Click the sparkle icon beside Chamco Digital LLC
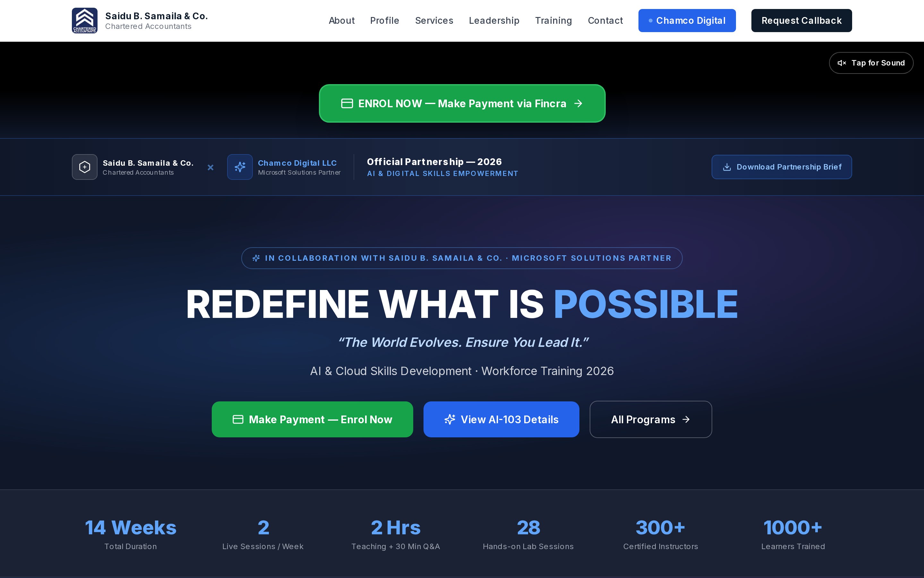Viewport: 924px width, 578px height. coord(240,167)
